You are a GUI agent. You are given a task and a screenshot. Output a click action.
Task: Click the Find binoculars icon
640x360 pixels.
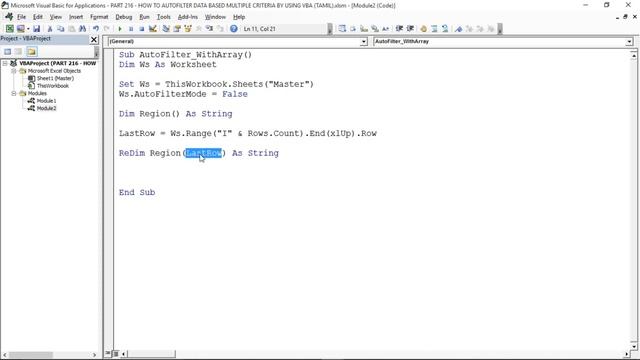[82, 29]
